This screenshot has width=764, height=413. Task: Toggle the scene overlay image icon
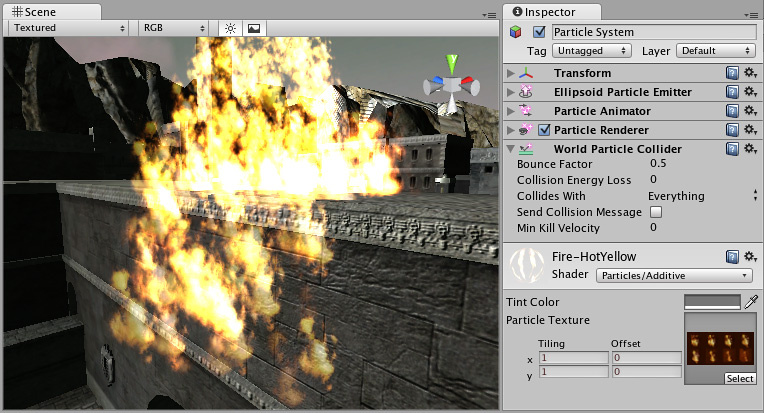point(253,28)
